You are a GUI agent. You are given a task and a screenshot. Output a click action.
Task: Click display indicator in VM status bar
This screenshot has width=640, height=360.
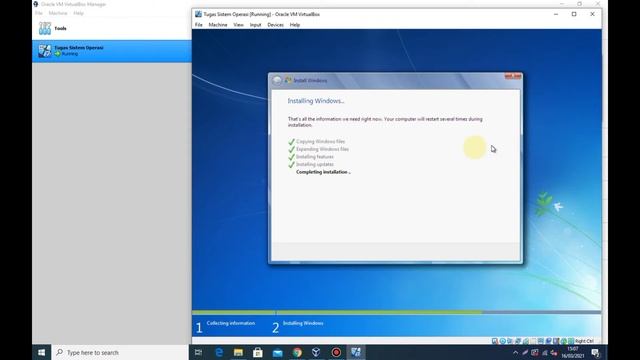(x=540, y=341)
